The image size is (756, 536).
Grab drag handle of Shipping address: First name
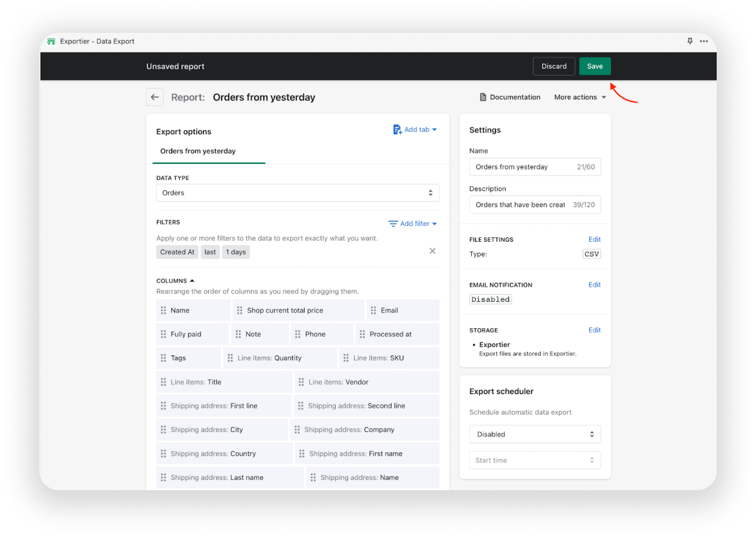tap(302, 453)
